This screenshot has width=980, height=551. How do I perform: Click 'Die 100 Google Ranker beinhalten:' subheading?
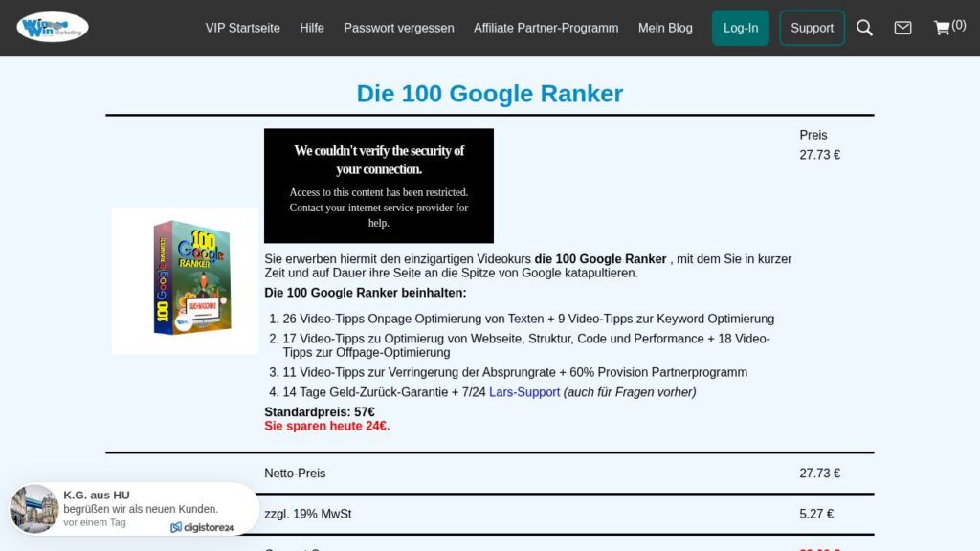coord(365,293)
